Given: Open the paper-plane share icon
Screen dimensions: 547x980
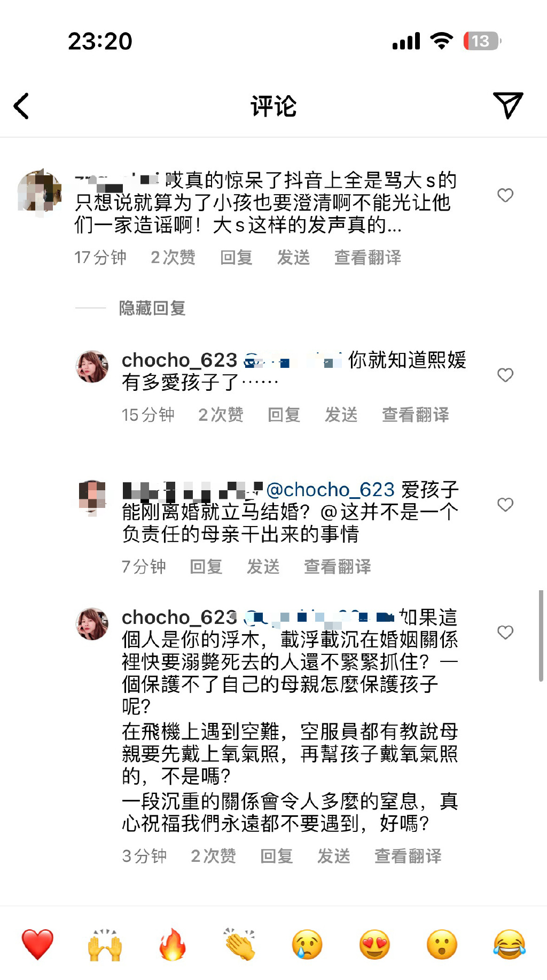Looking at the screenshot, I should 507,105.
